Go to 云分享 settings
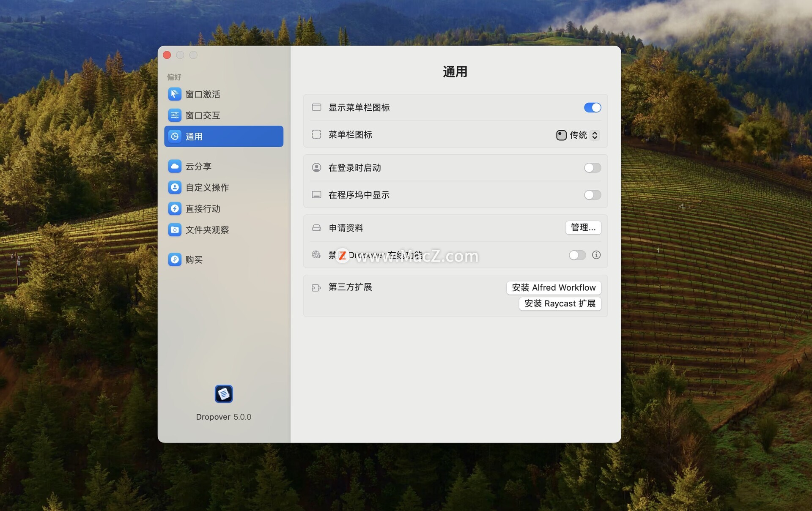812x511 pixels. point(224,166)
